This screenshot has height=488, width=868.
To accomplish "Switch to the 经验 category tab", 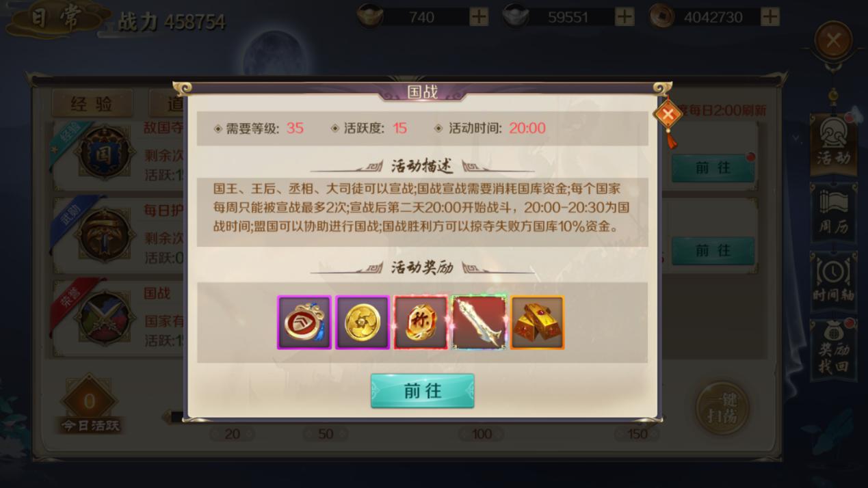I will tap(92, 104).
